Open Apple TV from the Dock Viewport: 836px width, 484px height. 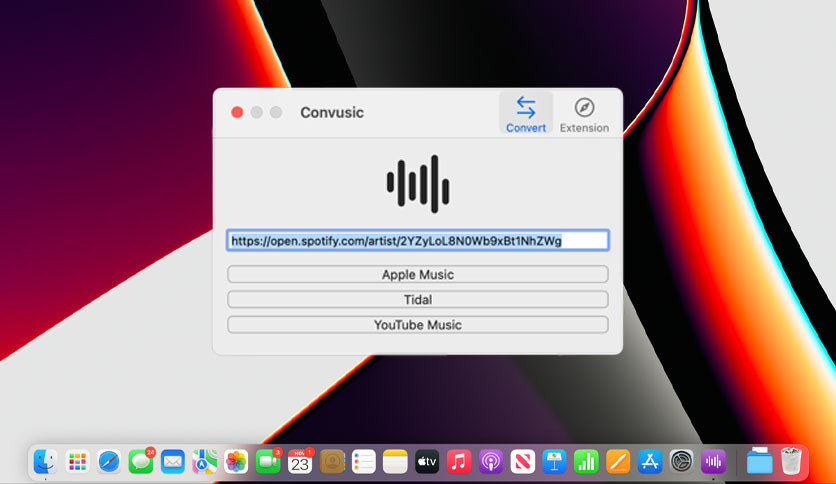pyautogui.click(x=427, y=461)
